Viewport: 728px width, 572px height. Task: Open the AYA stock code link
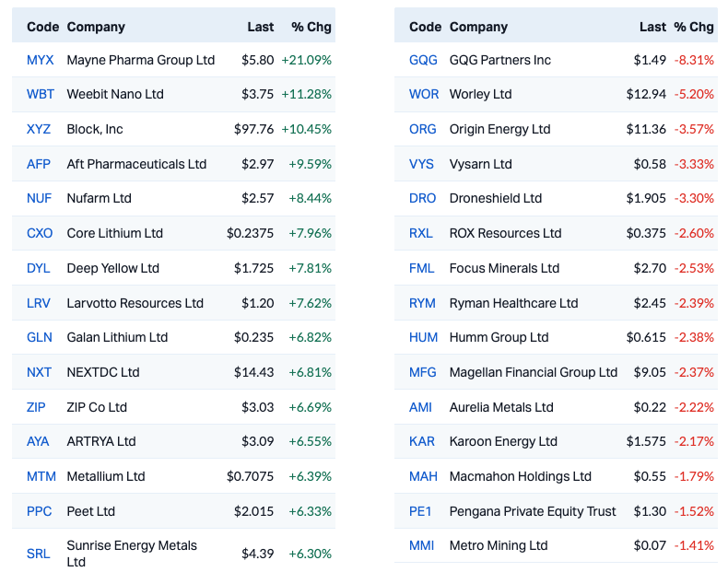(x=38, y=441)
